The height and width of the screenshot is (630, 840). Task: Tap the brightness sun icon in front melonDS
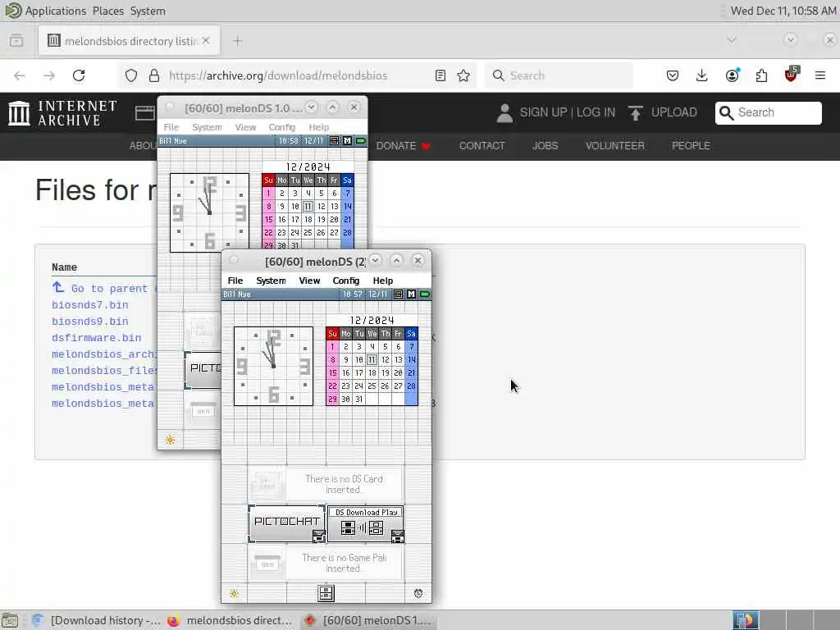click(234, 593)
